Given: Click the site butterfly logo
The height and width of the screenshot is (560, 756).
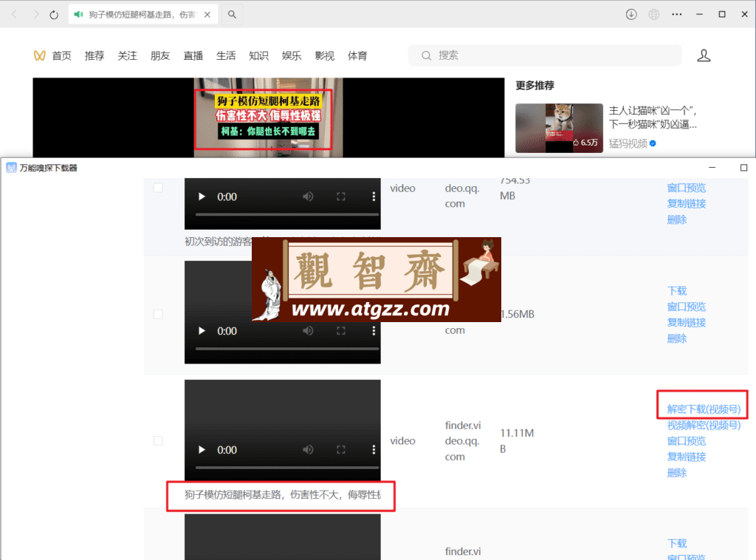Looking at the screenshot, I should tap(40, 56).
